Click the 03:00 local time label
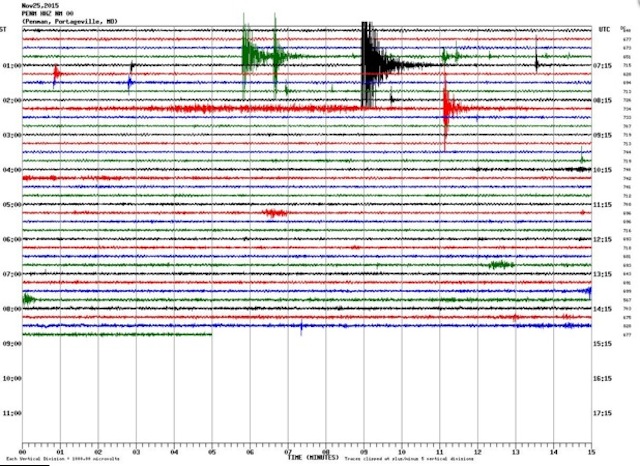 (x=12, y=135)
